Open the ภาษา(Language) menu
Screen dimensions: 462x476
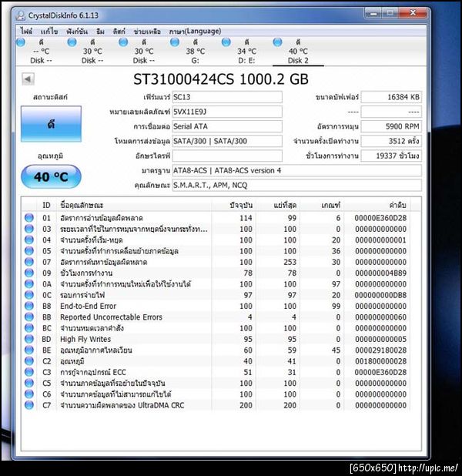[195, 32]
